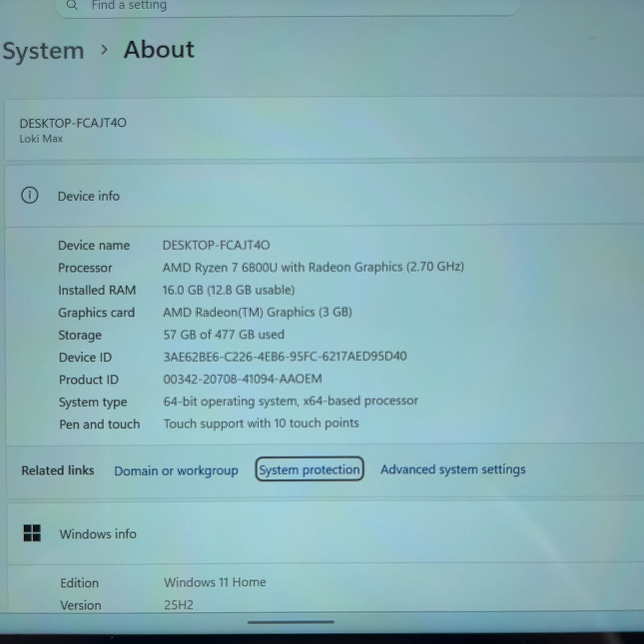The image size is (644, 644).
Task: Click the Device info circle icon
Action: pos(30,195)
